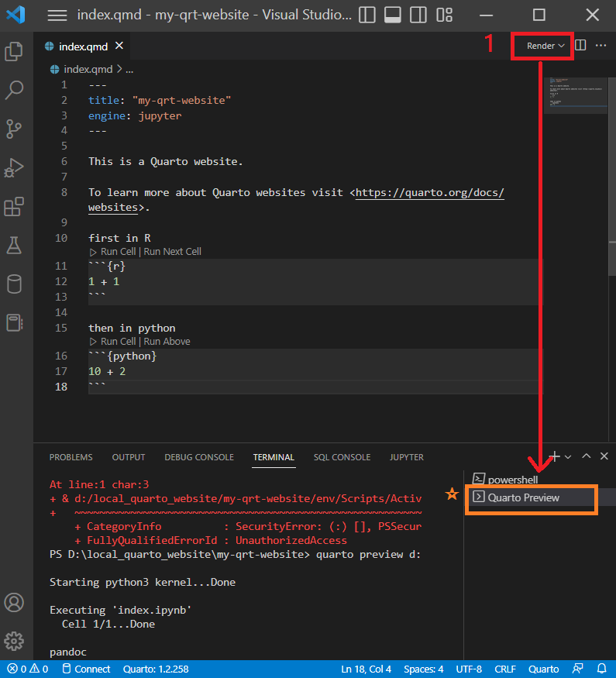Click Connect in the status bar
Viewport: 616px width, 678px height.
[x=87, y=669]
